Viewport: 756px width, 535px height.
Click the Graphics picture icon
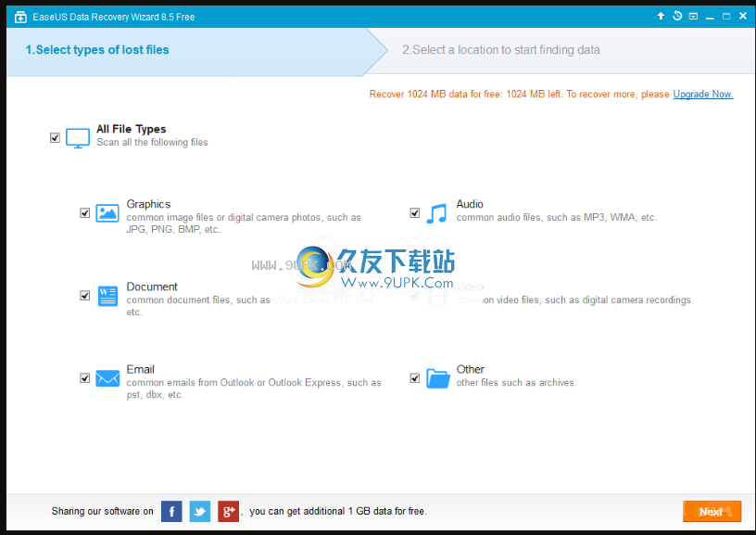tap(107, 212)
